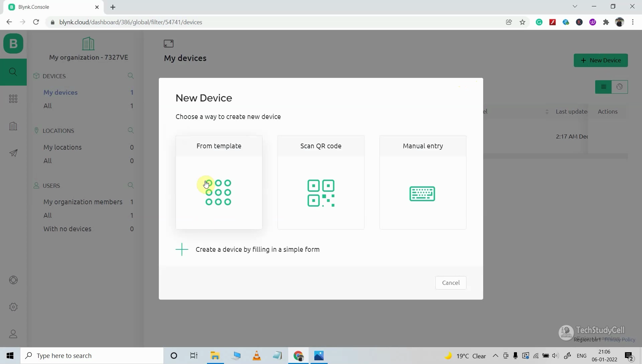
Task: Toggle the list view layout button
Action: [603, 87]
